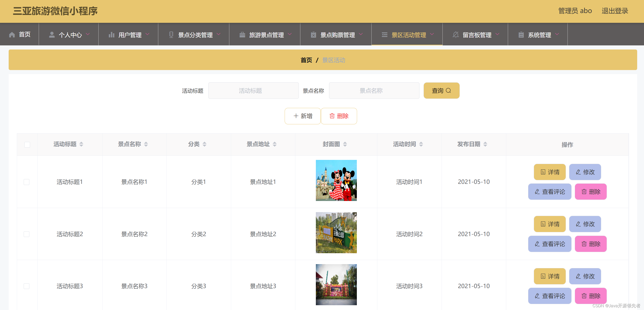Check the checkbox for 活动标题2 row
The image size is (644, 310).
tap(26, 234)
